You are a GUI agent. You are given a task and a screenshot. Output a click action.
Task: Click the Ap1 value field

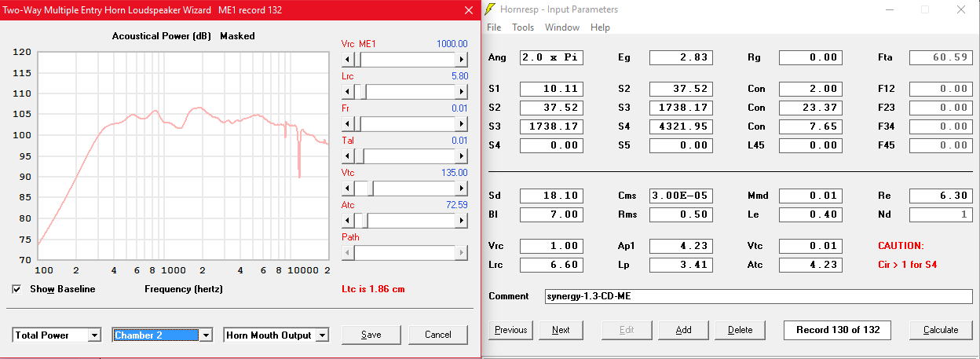coord(681,246)
